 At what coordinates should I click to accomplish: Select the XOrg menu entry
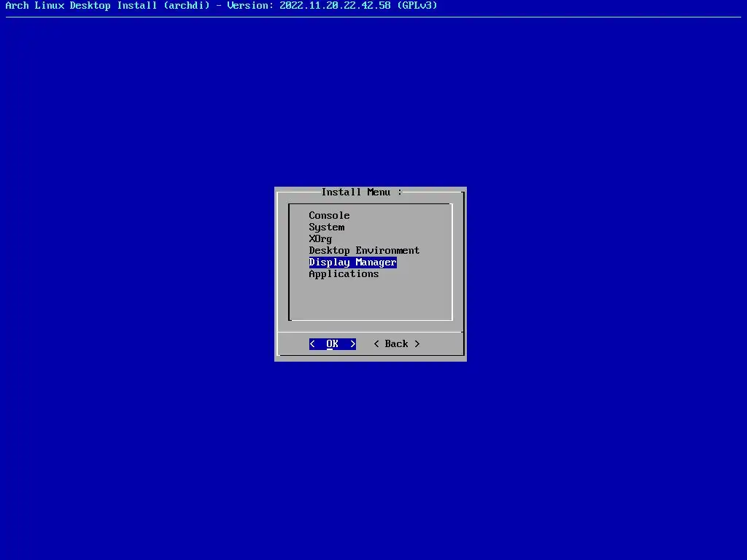click(320, 238)
